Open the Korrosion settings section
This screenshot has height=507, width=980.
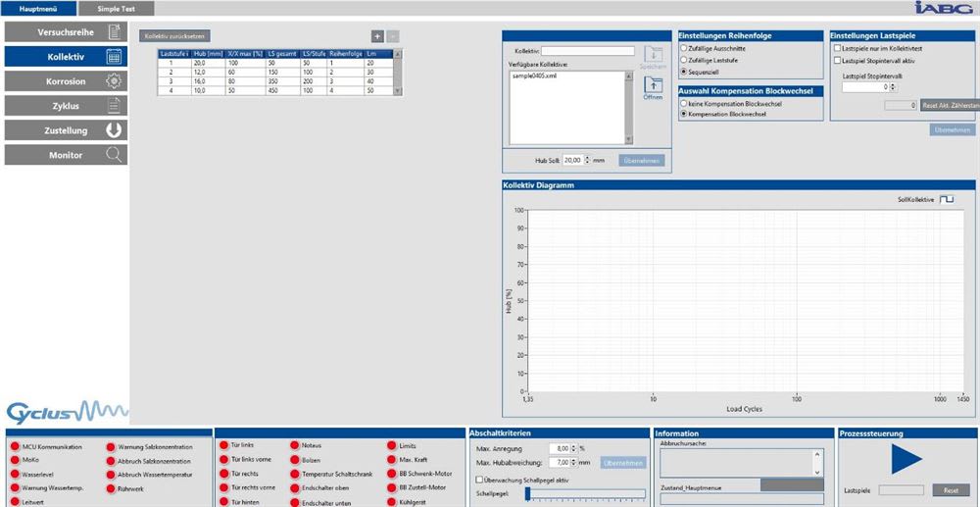pyautogui.click(x=66, y=81)
